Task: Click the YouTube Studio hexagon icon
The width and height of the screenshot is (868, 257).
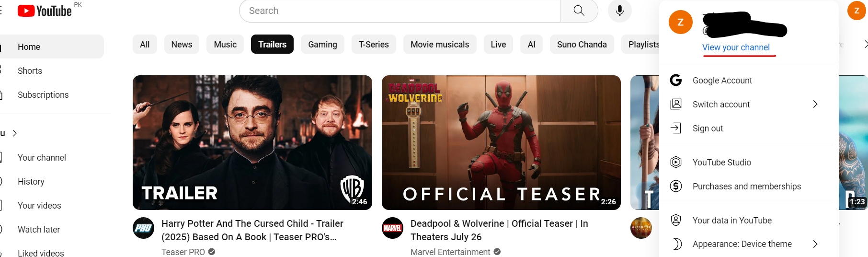Action: point(676,162)
